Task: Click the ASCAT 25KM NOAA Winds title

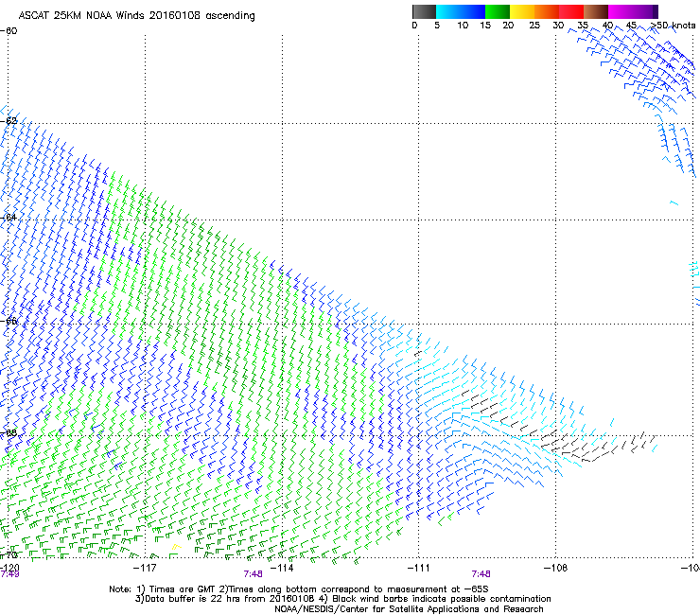Action: 136,16
